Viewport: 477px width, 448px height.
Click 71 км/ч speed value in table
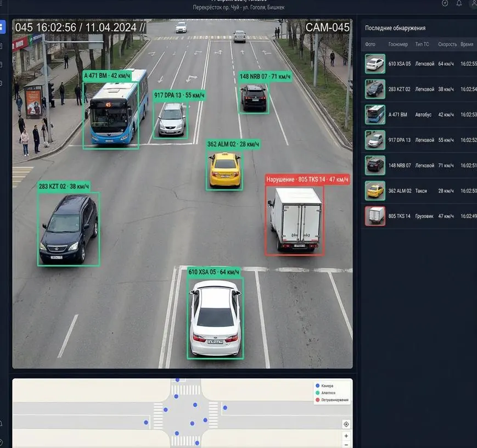pyautogui.click(x=446, y=166)
